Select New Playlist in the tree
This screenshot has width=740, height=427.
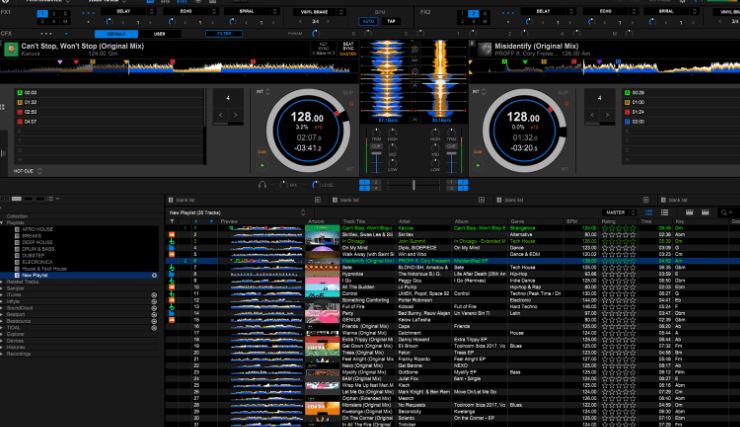[x=35, y=275]
